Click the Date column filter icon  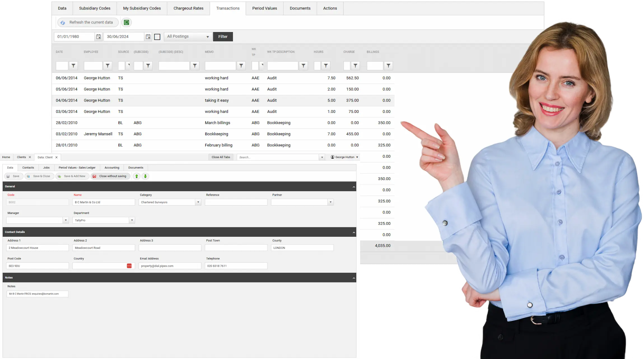[x=73, y=66]
